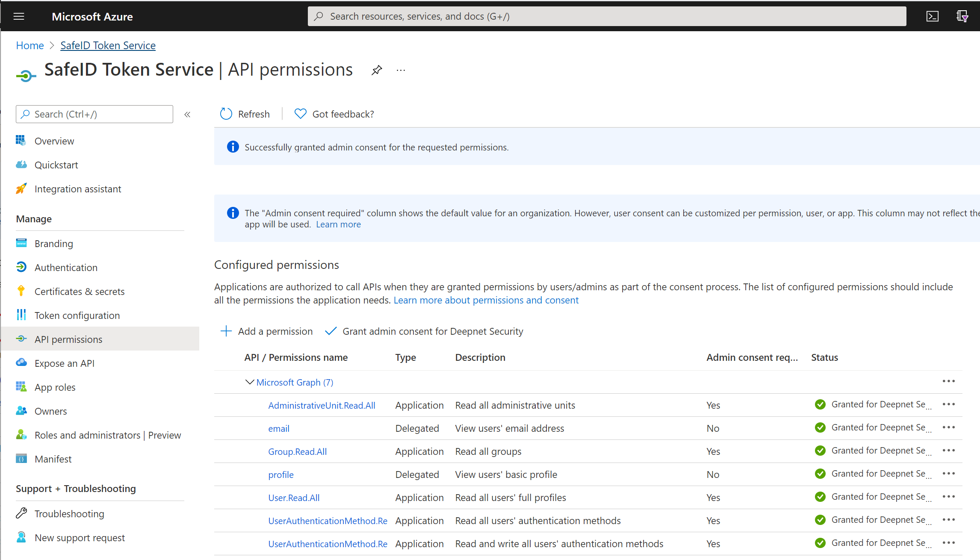The width and height of the screenshot is (980, 560).
Task: Open more options next to page title
Action: point(401,70)
